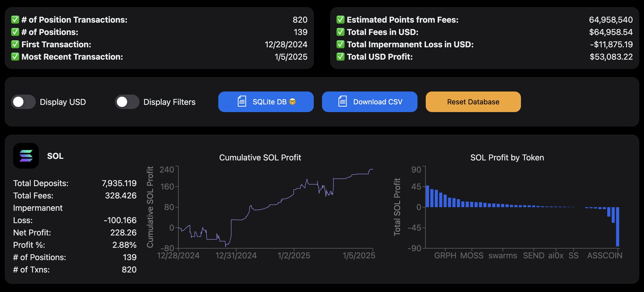Click the checkmark beside # of Positions summary
The width and height of the screenshot is (644, 292).
coord(15,32)
